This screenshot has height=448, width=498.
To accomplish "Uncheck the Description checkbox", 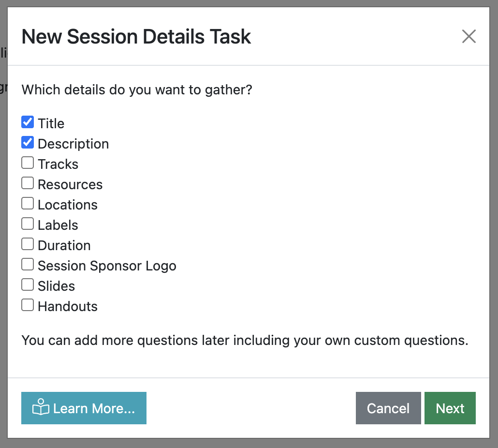I will tap(28, 142).
